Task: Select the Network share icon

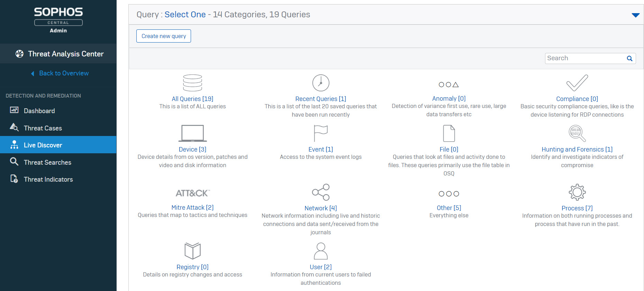Action: 320,192
